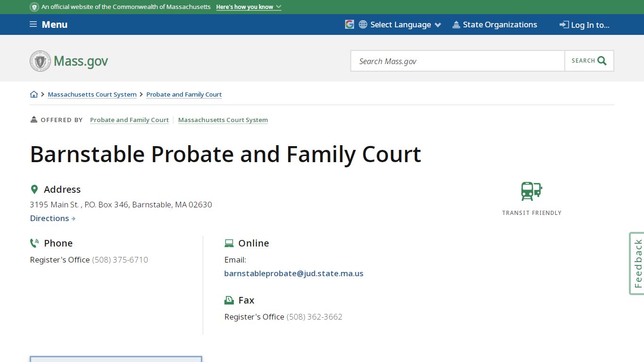Open Massachusetts Court System offered-by link
Image resolution: width=644 pixels, height=362 pixels.
click(223, 120)
